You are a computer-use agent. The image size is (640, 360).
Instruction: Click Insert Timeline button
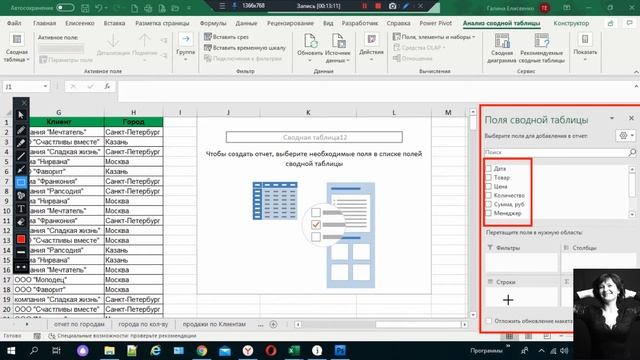tap(245, 48)
